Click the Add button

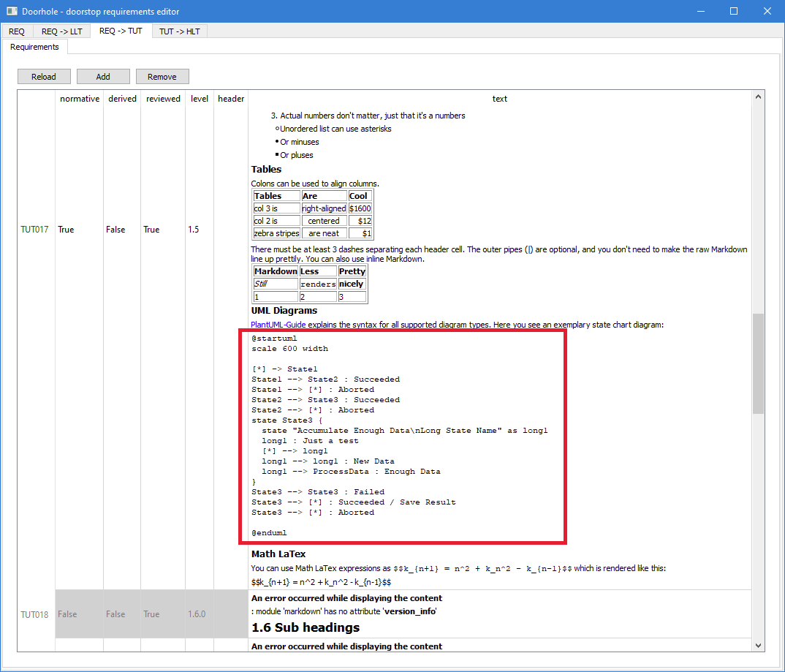point(102,76)
